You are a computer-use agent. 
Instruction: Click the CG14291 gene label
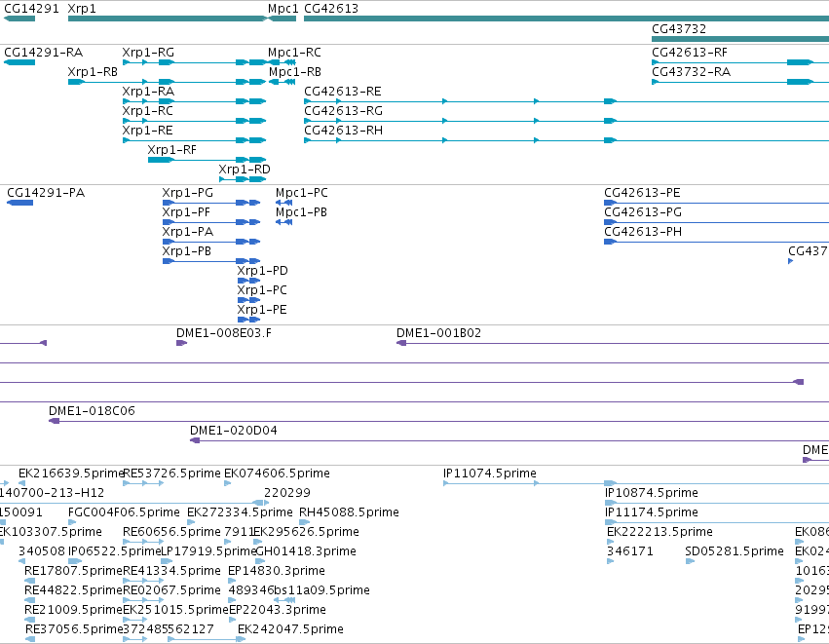(x=31, y=9)
